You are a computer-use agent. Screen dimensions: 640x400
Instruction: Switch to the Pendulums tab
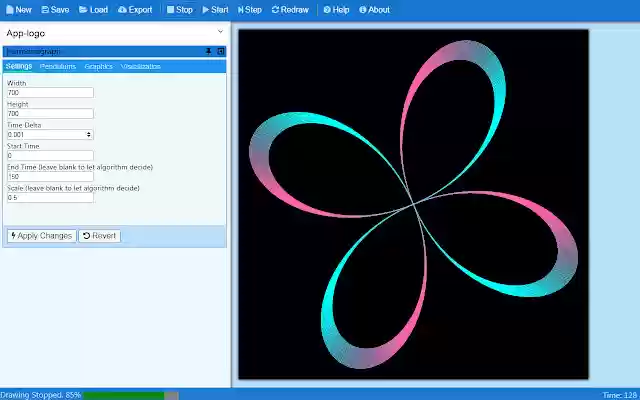pyautogui.click(x=58, y=66)
